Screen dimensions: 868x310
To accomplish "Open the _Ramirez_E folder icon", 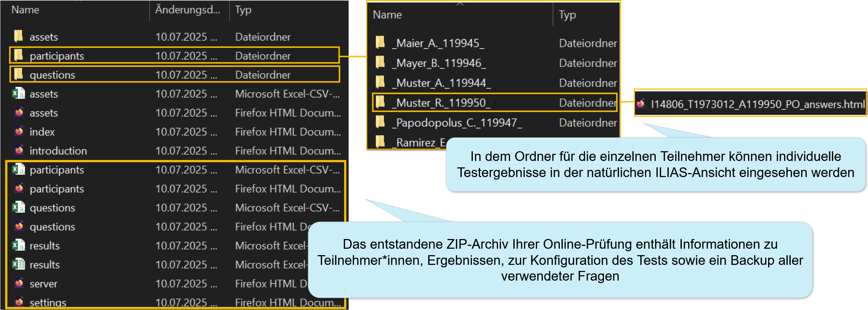I will [x=380, y=142].
